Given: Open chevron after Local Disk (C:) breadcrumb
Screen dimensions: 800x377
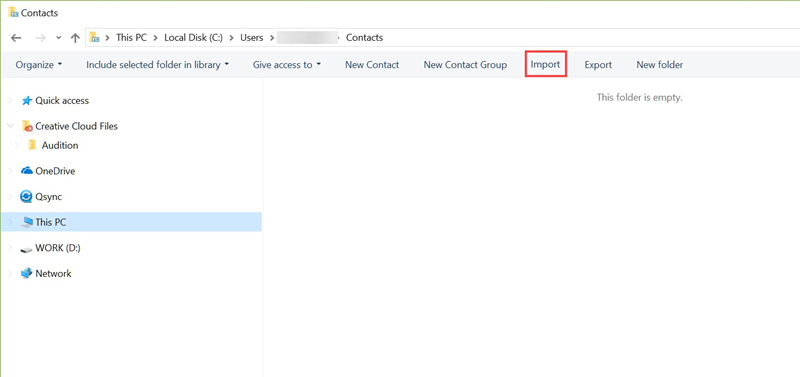Looking at the screenshot, I should [231, 38].
